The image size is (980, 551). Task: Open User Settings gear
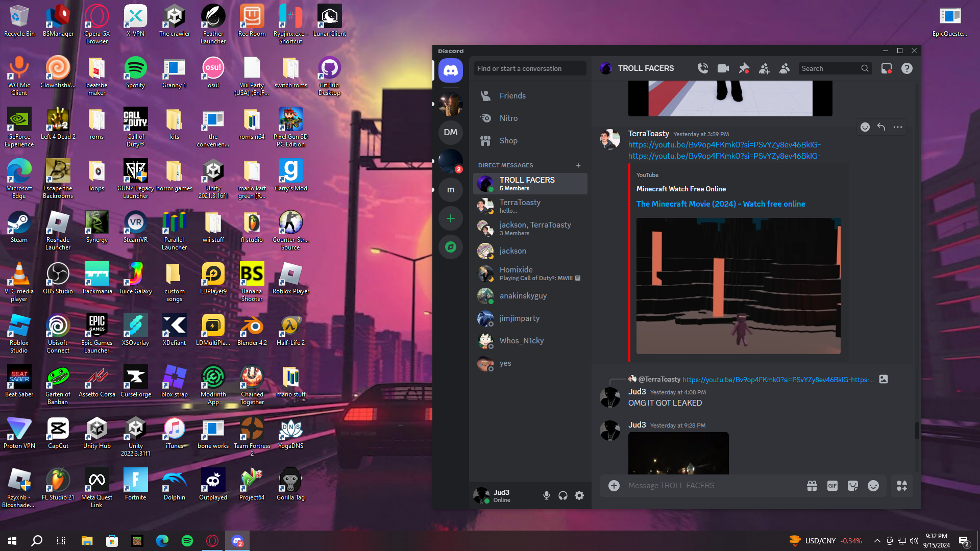(579, 495)
